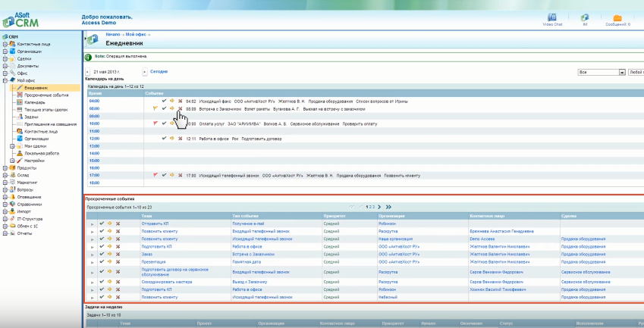This screenshot has width=644, height=328.
Task: Select Отчеты in the tree
Action: [x=24, y=233]
